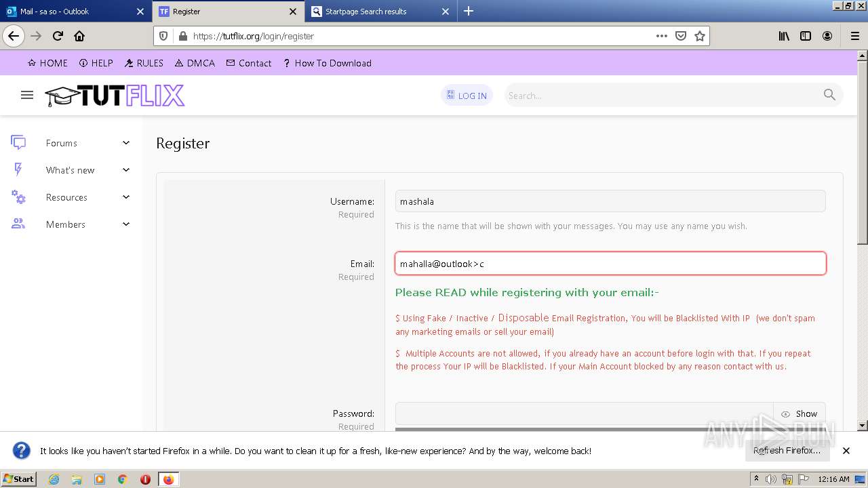Screen dimensions: 868x488
Task: Expand the Forums submenu chevron
Action: point(126,142)
